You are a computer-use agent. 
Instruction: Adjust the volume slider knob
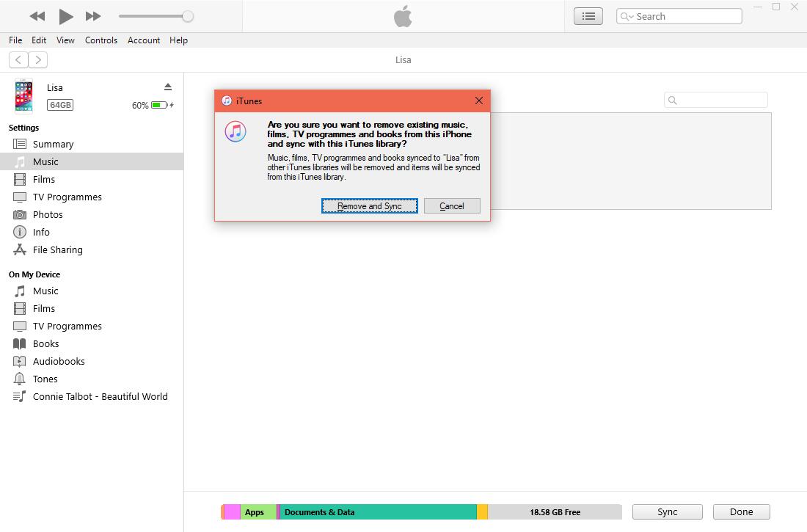pos(188,16)
